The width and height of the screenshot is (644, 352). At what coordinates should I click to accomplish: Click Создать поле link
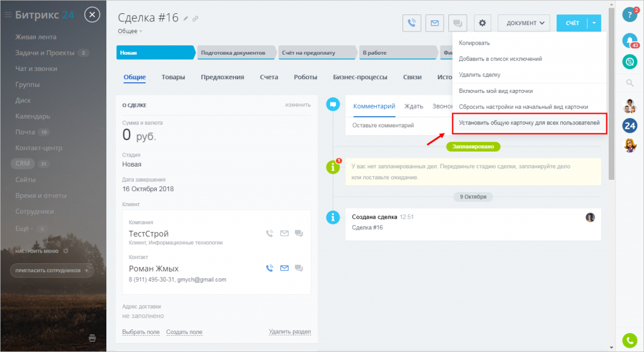184,332
